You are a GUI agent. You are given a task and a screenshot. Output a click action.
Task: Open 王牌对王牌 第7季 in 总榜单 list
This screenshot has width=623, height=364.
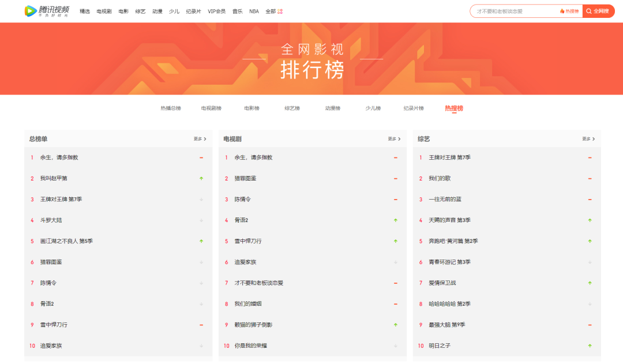(x=61, y=199)
